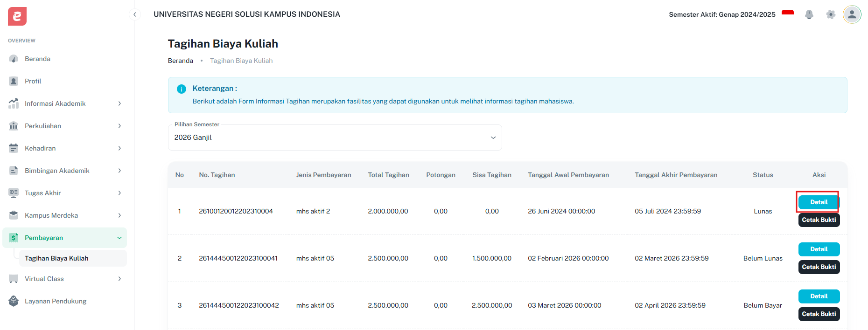This screenshot has height=330, width=868.
Task: Click Cetak Bukti for the Lunas row
Action: pos(819,220)
